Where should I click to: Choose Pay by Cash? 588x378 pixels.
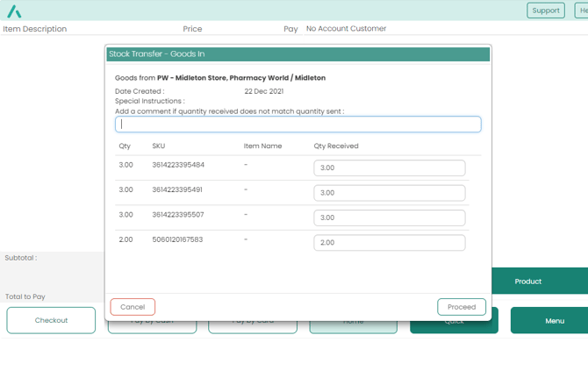tap(152, 326)
